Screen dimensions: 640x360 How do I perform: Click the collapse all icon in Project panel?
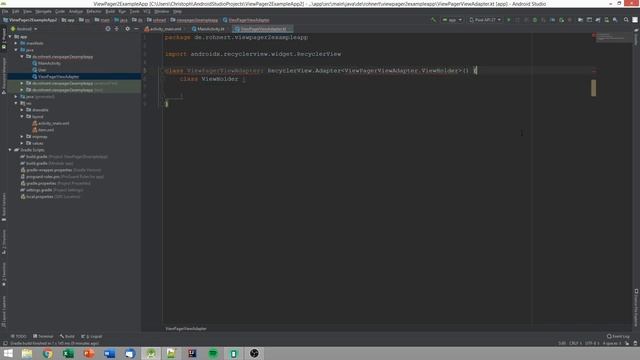pyautogui.click(x=117, y=29)
